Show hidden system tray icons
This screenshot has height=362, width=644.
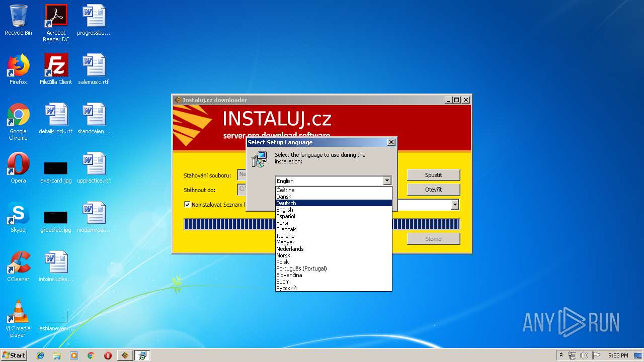(x=561, y=355)
